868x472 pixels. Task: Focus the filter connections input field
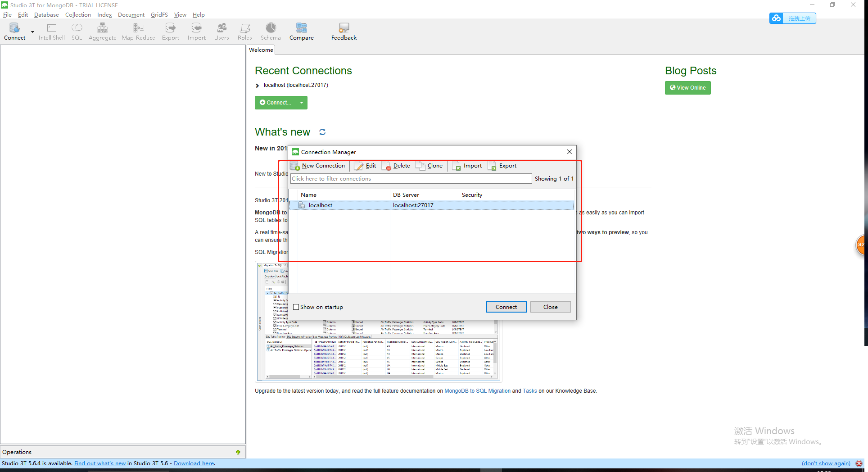tap(411, 179)
